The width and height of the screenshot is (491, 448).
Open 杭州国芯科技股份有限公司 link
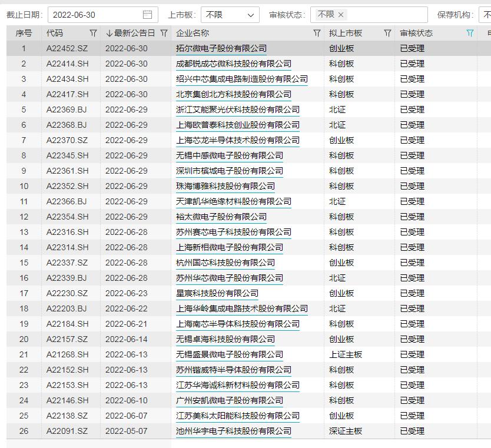[x=225, y=263]
